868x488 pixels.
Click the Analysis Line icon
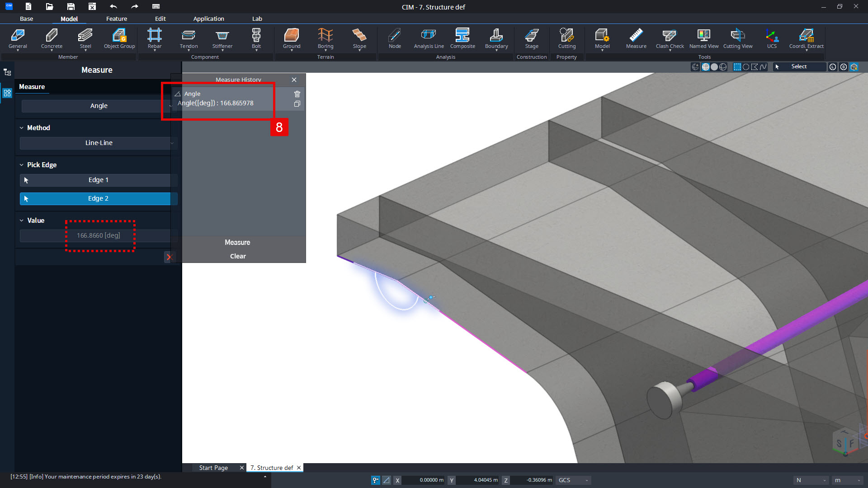429,39
